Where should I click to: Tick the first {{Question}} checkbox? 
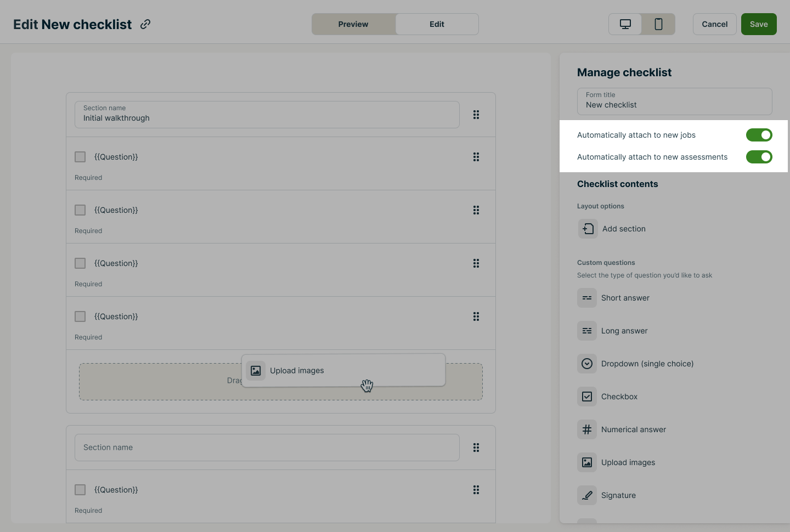80,157
